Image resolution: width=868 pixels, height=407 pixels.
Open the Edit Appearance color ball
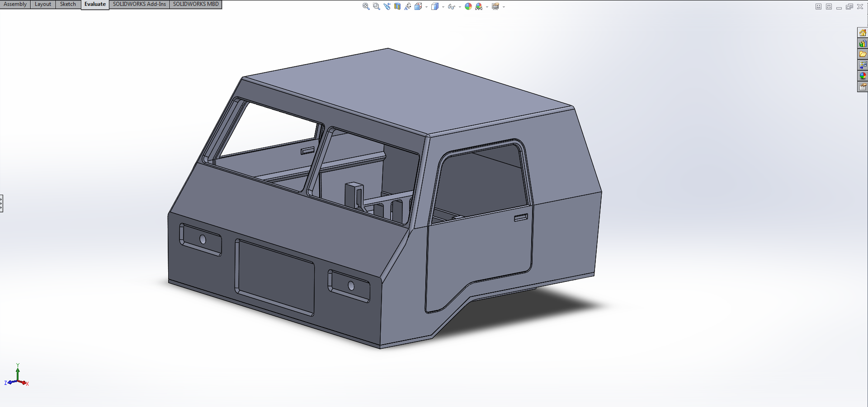tap(468, 6)
